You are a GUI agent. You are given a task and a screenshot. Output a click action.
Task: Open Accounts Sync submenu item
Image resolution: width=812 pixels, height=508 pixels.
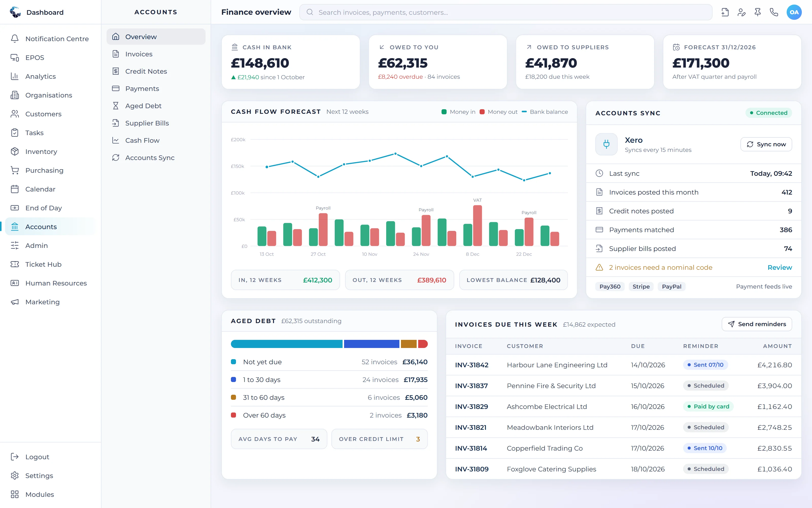coord(156,158)
